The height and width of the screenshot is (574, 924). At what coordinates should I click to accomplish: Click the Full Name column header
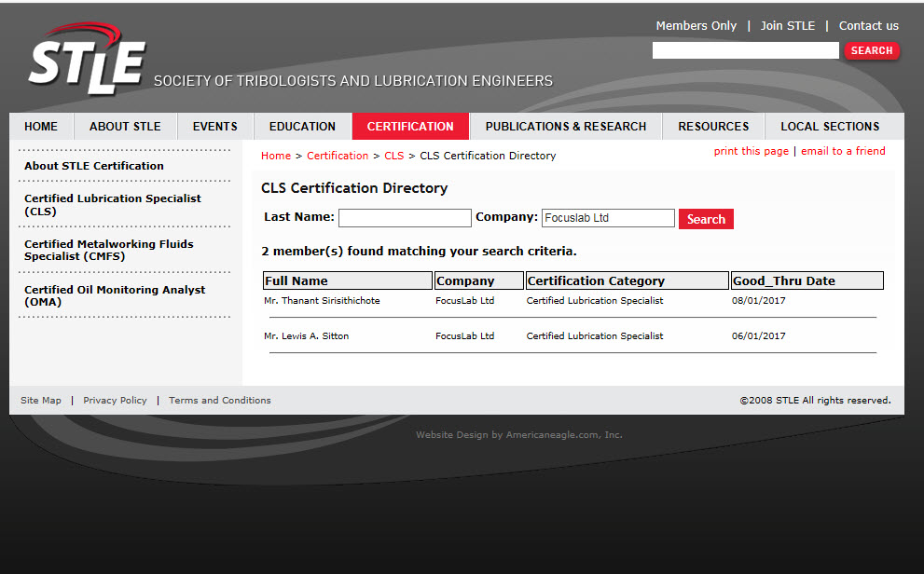click(x=348, y=280)
